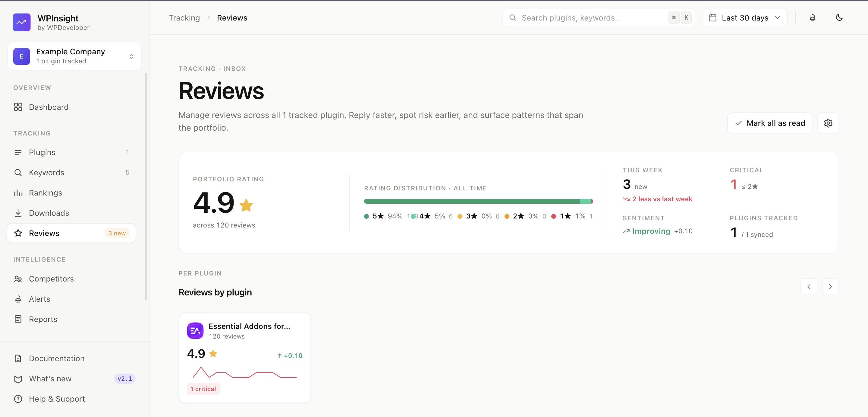Click the Documentation file icon

coord(18,358)
